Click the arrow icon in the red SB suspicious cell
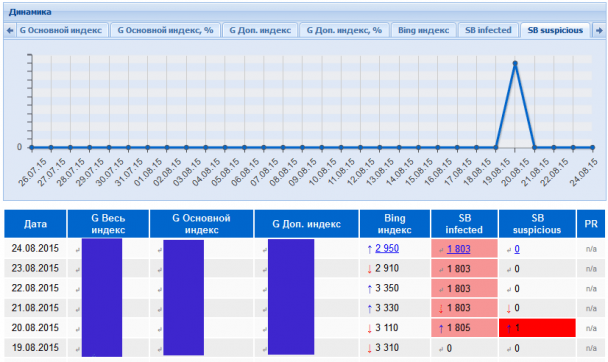 pyautogui.click(x=509, y=329)
